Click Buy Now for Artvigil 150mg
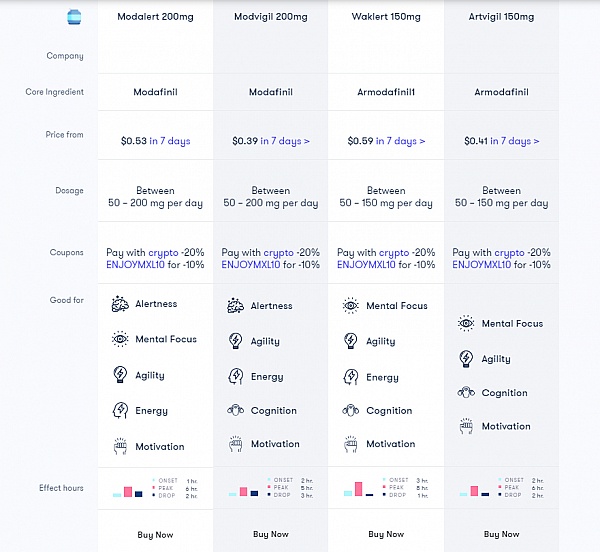 pyautogui.click(x=501, y=534)
